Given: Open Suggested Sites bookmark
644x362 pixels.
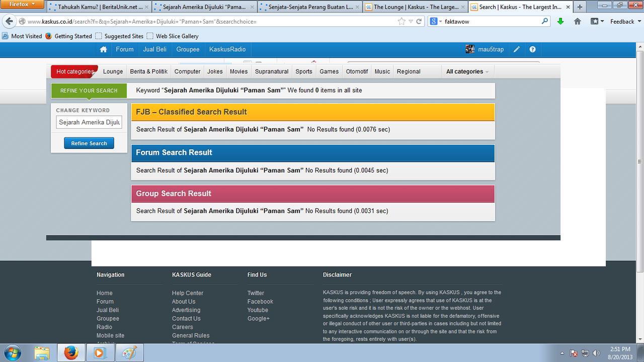Looking at the screenshot, I should point(119,36).
